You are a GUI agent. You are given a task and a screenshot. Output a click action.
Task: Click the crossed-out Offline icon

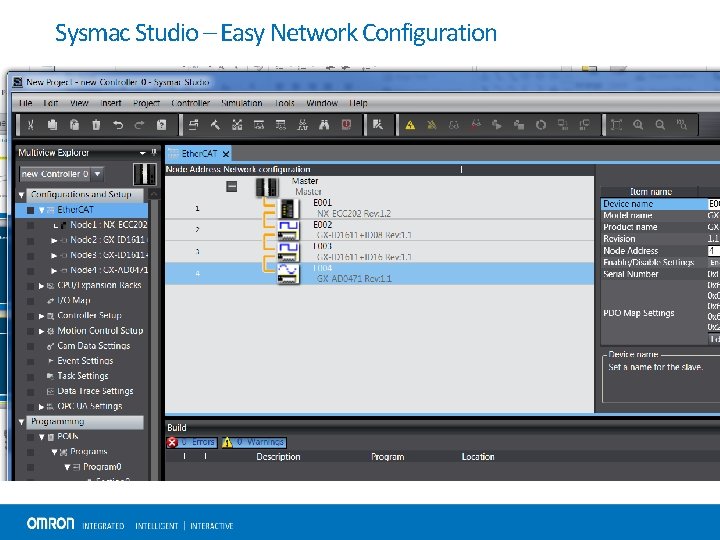(x=432, y=125)
